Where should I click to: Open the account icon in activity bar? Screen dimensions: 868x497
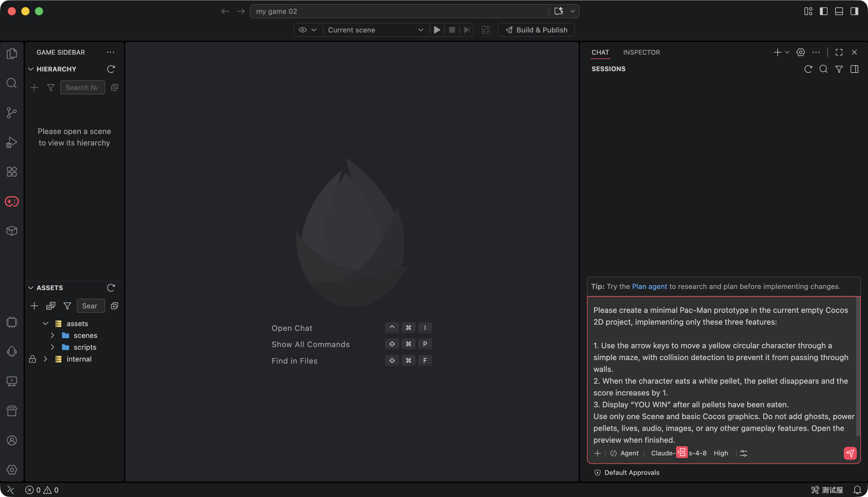(x=12, y=440)
